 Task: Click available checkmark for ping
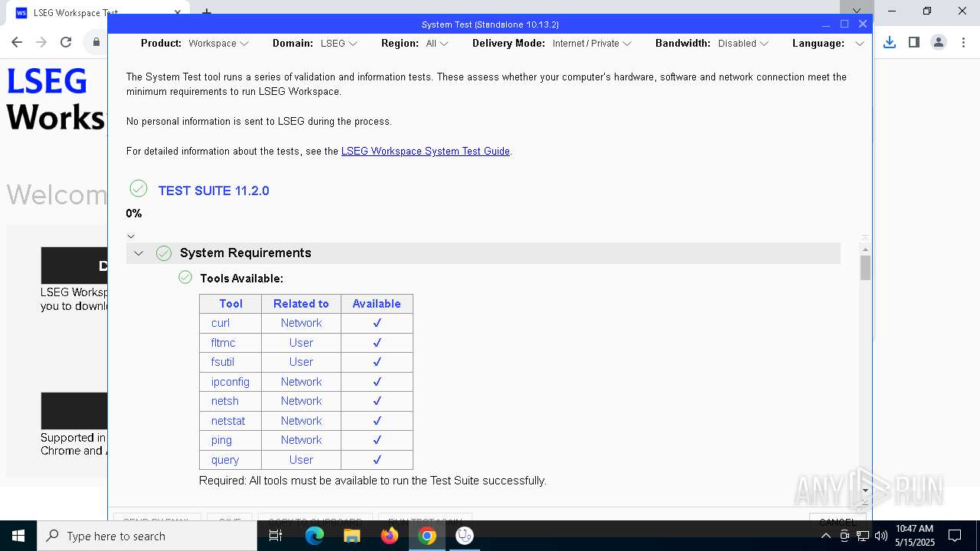[x=377, y=440]
